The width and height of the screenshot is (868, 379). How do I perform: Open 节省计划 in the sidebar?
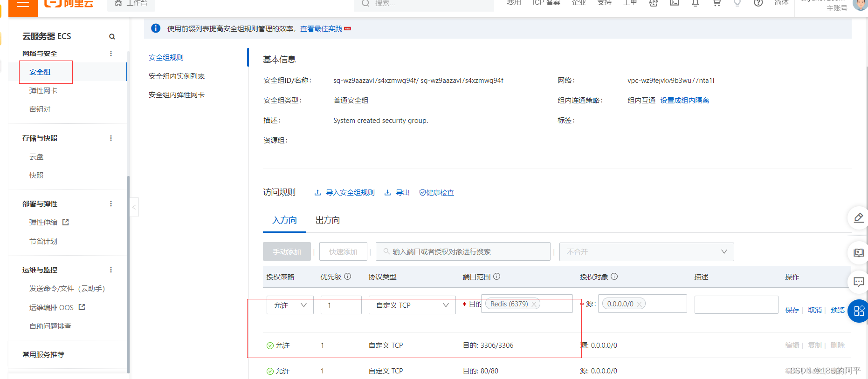coord(43,242)
